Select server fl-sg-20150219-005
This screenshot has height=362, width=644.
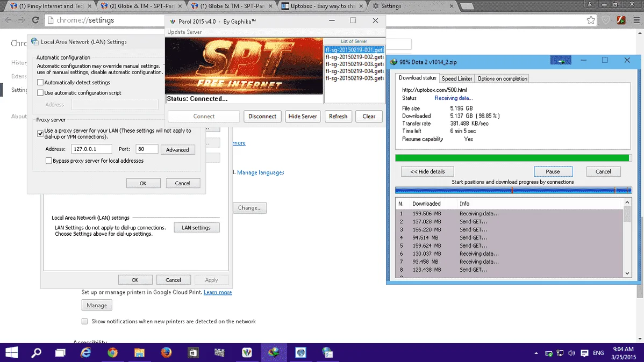pos(354,78)
